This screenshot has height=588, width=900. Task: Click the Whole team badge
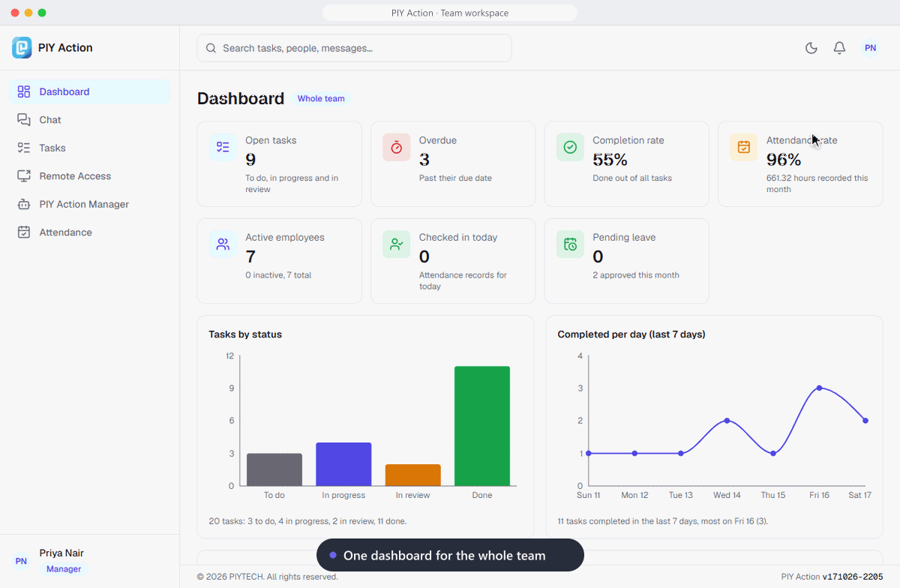(x=321, y=98)
